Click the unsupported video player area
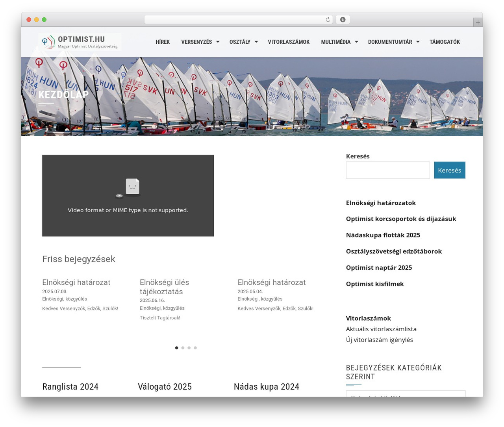504x427 pixels. (128, 196)
